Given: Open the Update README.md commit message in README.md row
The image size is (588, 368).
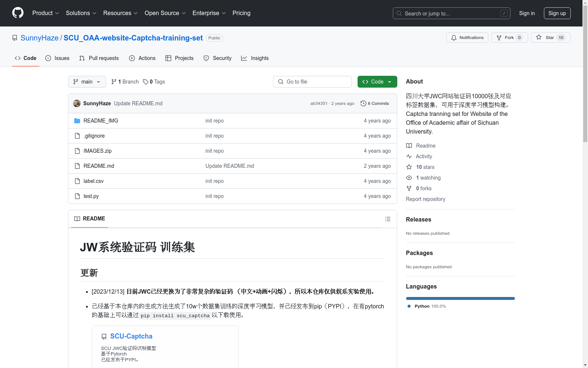Looking at the screenshot, I should coord(230,166).
